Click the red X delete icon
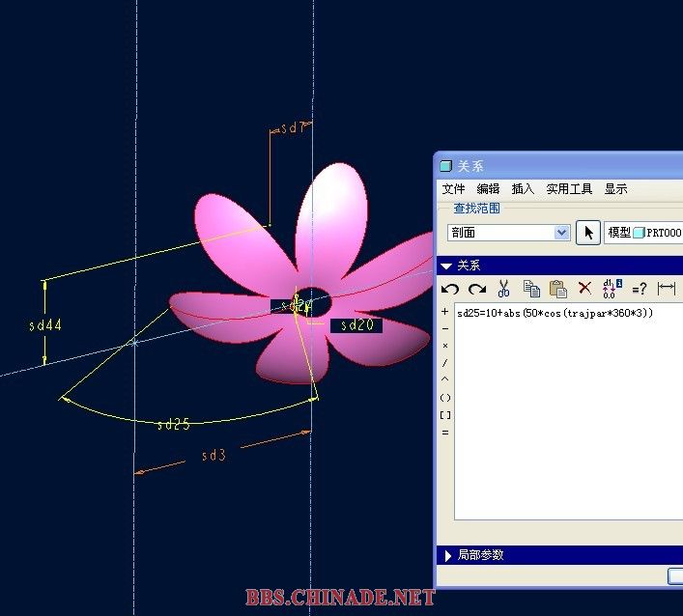Viewport: 683px width, 616px height. (584, 289)
